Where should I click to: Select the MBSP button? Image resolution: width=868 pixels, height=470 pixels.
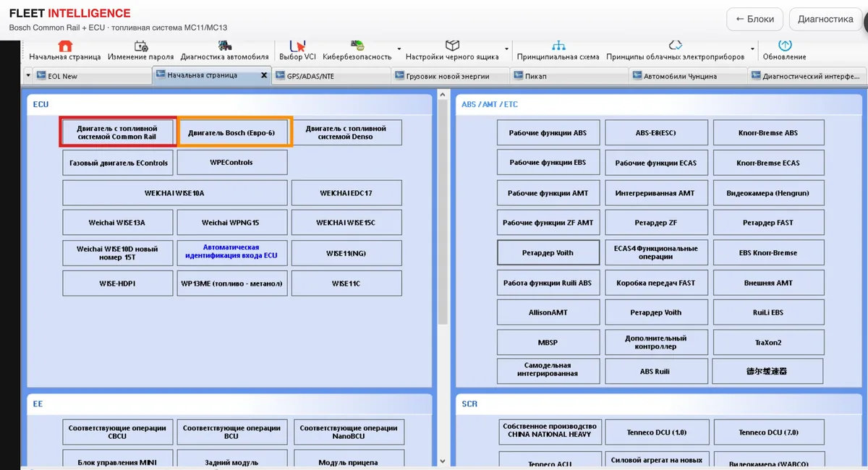coord(548,342)
